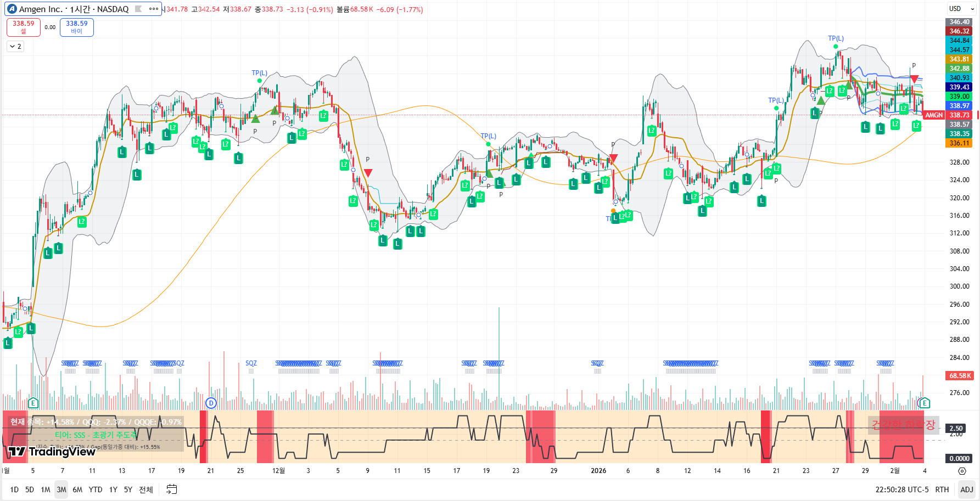Select the 5D date range
Image resolution: width=980 pixels, height=501 pixels.
(30, 489)
